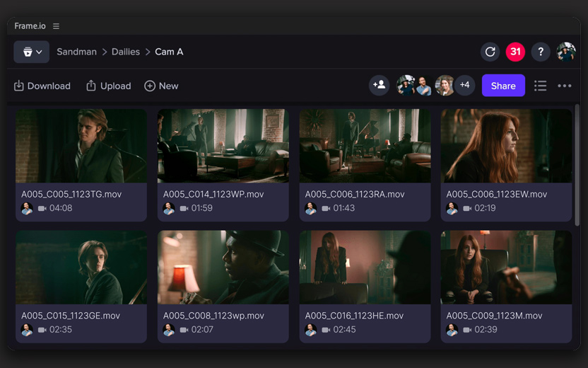588x368 pixels.
Task: Open A005_C005_1123TG.mov thumbnail
Action: (81, 146)
